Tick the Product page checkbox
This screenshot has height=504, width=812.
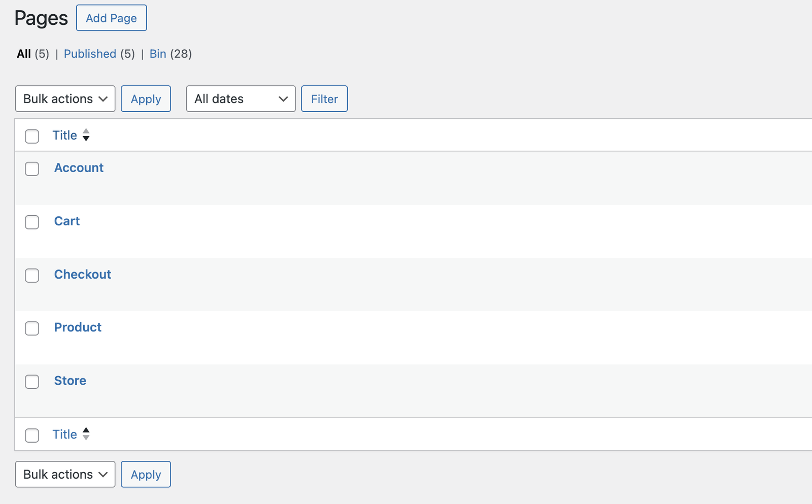[x=32, y=328]
